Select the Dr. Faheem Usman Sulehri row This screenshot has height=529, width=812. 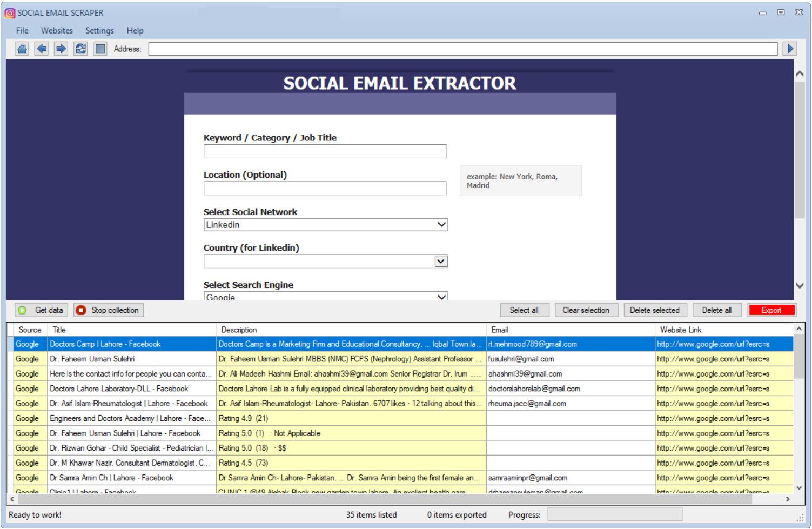92,359
